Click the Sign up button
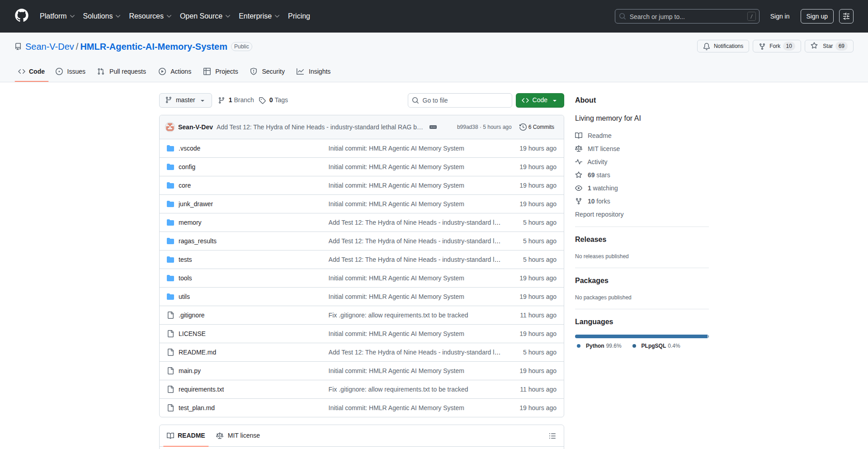This screenshot has height=449, width=868. [816, 16]
